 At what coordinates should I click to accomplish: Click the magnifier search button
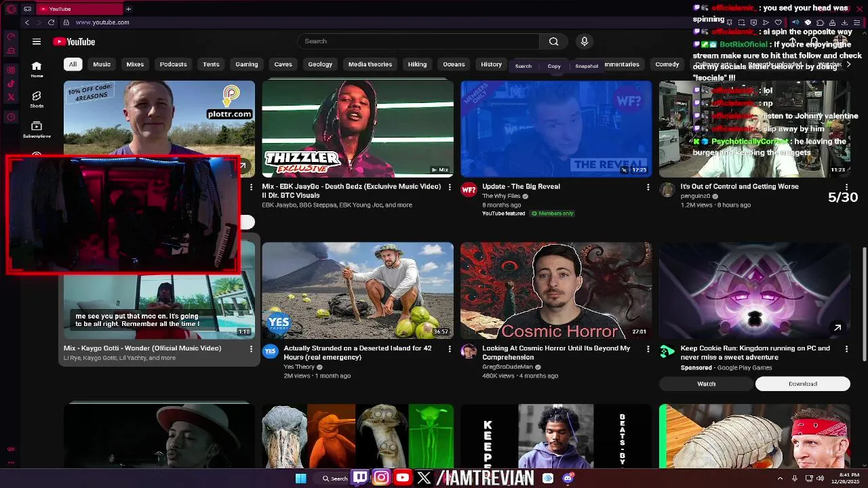pos(554,41)
